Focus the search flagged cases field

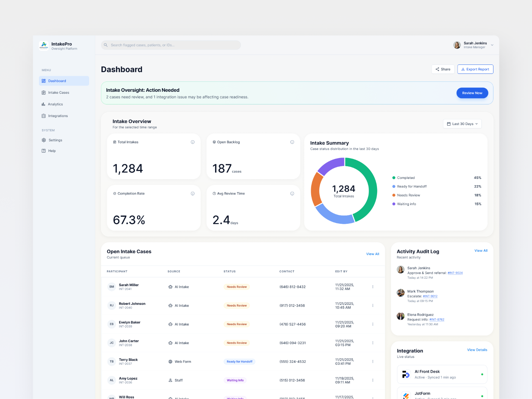point(171,45)
